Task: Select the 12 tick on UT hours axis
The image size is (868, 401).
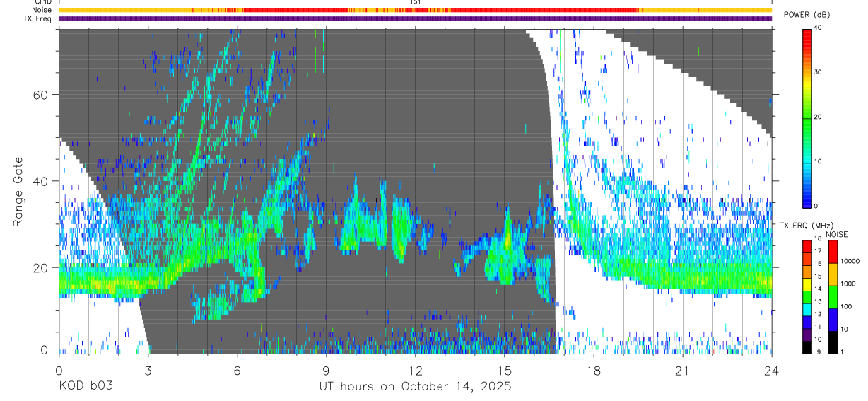Action: point(415,371)
